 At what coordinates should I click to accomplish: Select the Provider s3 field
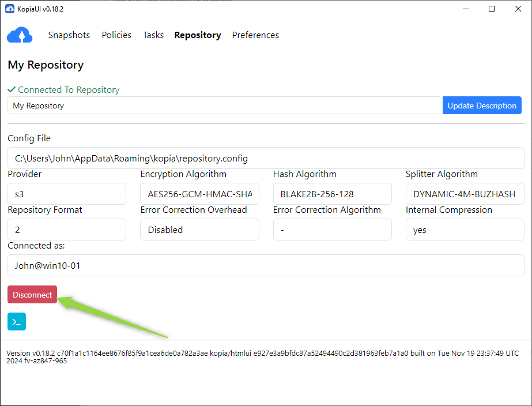click(67, 194)
